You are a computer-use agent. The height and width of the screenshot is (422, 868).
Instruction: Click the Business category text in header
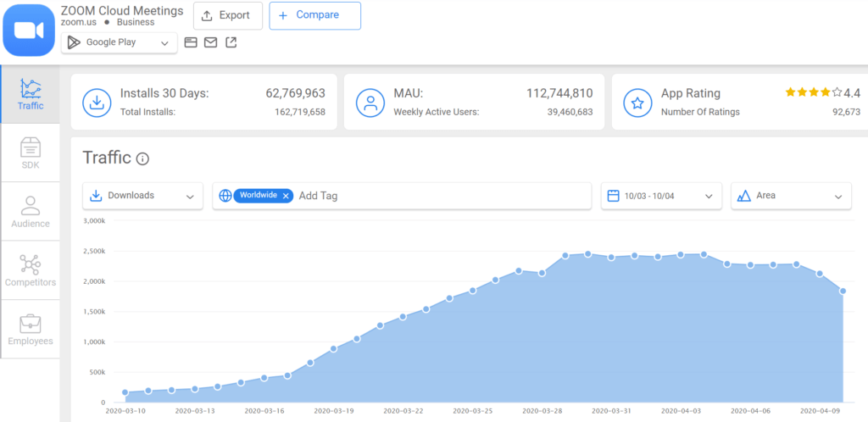click(x=136, y=22)
